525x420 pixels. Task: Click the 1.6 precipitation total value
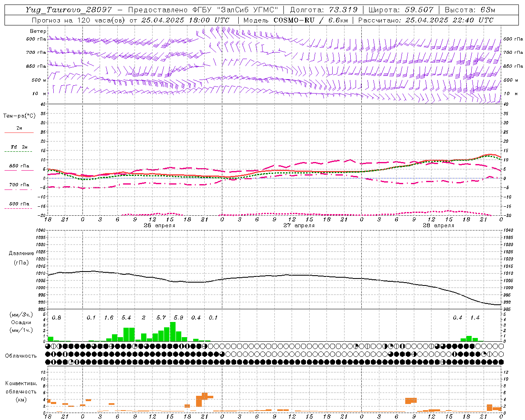[x=109, y=318]
